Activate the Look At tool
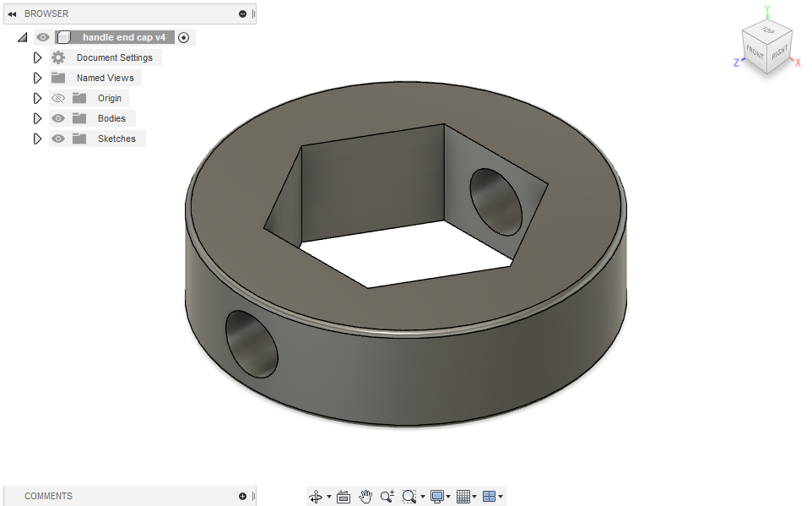The width and height of the screenshot is (812, 506). pyautogui.click(x=343, y=497)
